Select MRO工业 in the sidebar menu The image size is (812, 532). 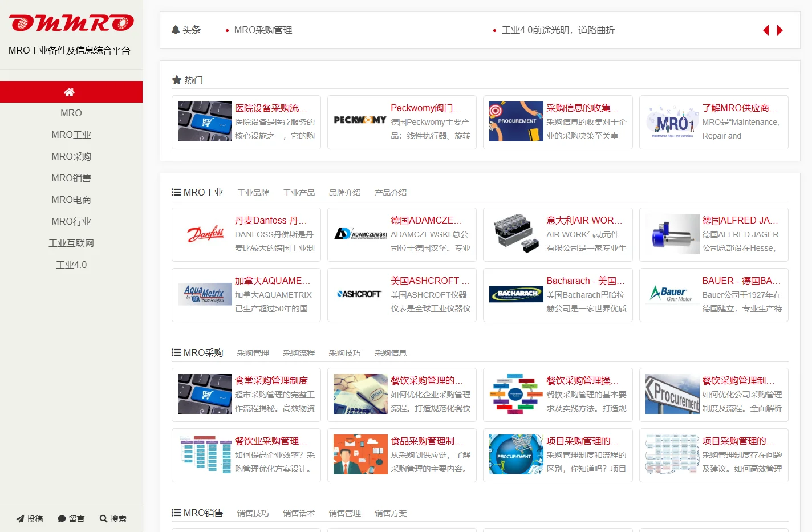71,135
